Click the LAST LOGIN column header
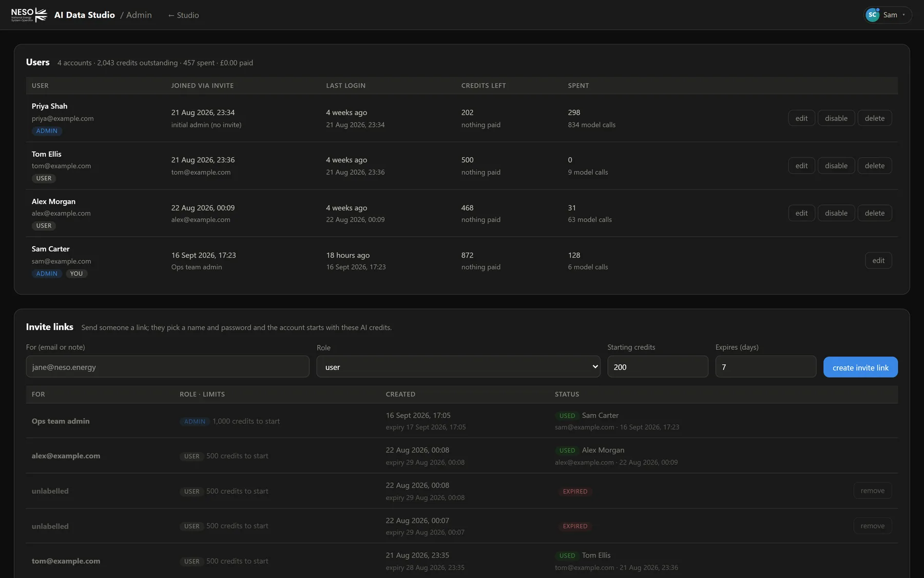Image resolution: width=924 pixels, height=578 pixels. click(345, 86)
